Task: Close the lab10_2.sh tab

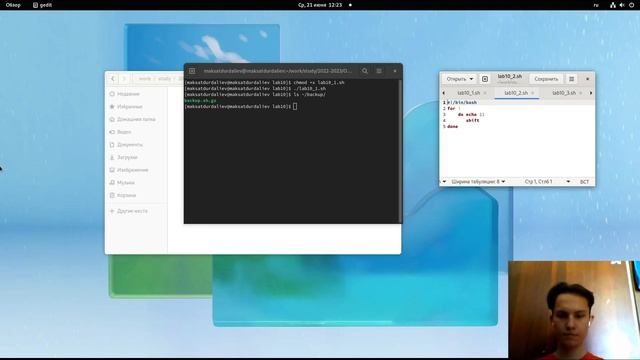Action: pyautogui.click(x=533, y=93)
